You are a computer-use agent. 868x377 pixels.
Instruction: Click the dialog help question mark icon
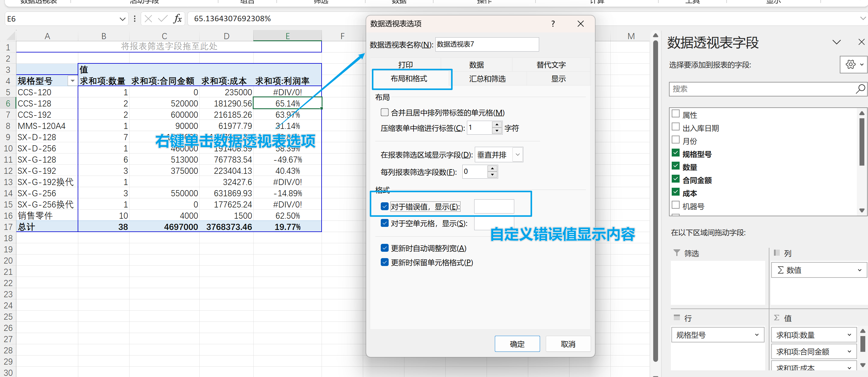(x=552, y=24)
